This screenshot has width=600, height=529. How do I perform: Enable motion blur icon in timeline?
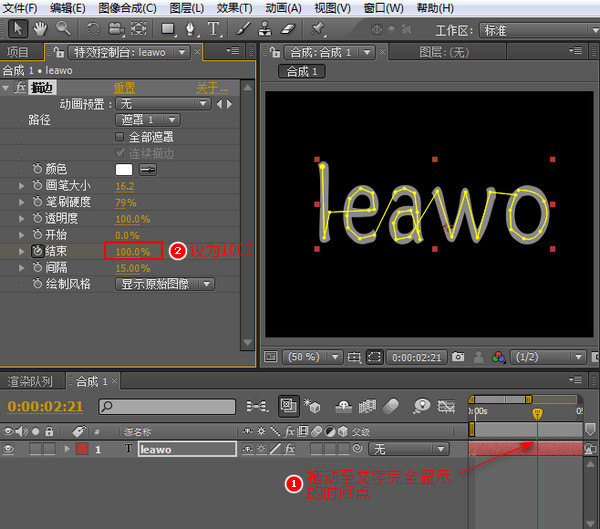coord(391,406)
